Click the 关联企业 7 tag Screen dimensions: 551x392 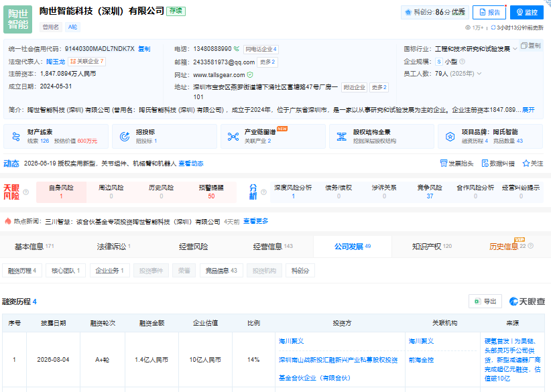(86, 62)
